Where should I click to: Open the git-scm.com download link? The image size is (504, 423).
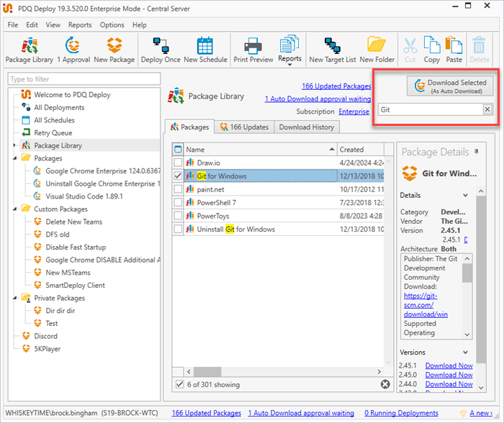(426, 305)
